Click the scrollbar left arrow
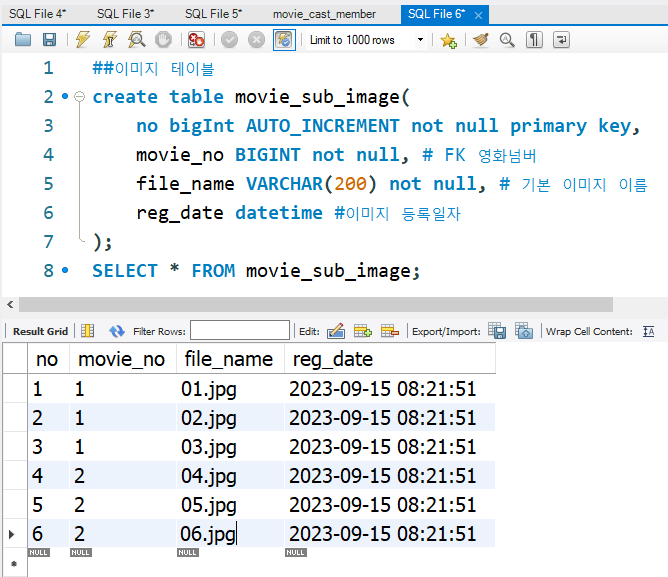This screenshot has width=668, height=577. pos(10,304)
